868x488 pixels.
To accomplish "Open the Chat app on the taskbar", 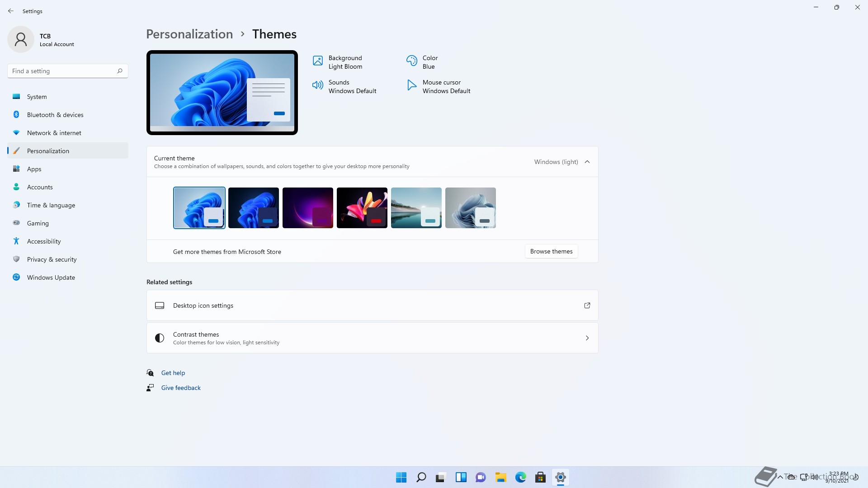I will click(481, 477).
